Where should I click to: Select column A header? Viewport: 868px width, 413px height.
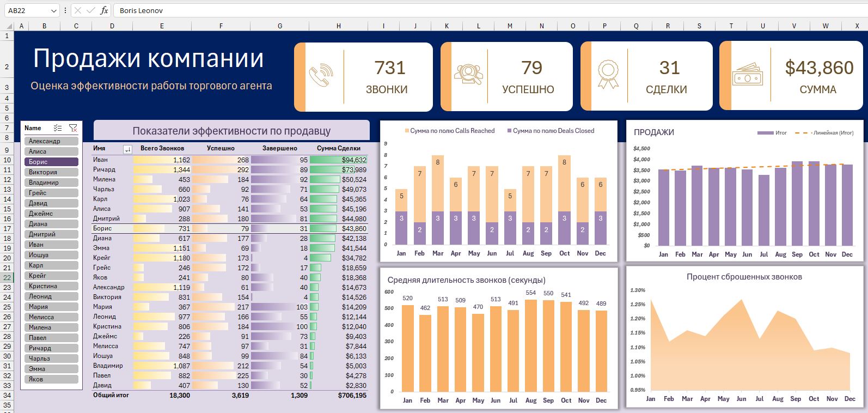point(21,26)
